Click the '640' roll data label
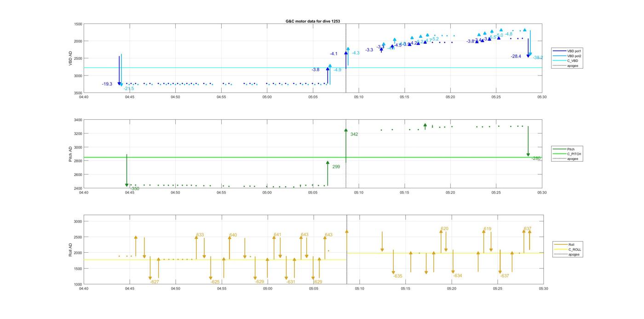Image resolution: width=644 pixels, height=319 pixels. [x=233, y=235]
